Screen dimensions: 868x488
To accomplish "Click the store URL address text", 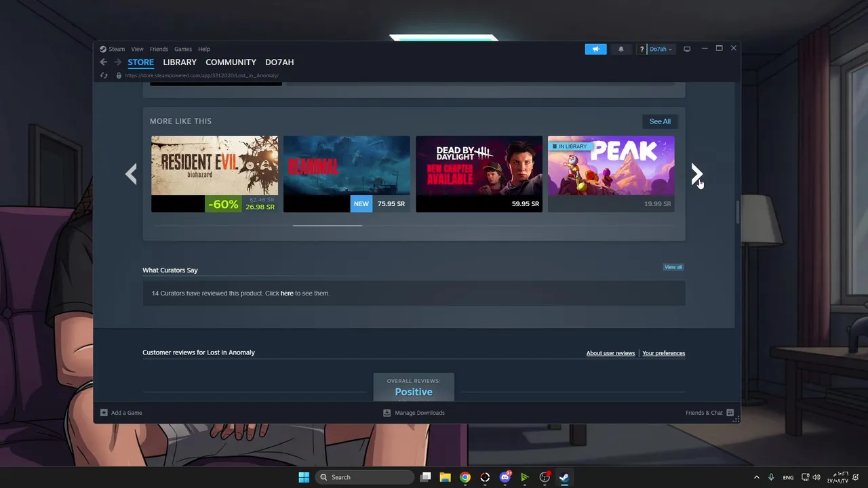I will point(201,75).
